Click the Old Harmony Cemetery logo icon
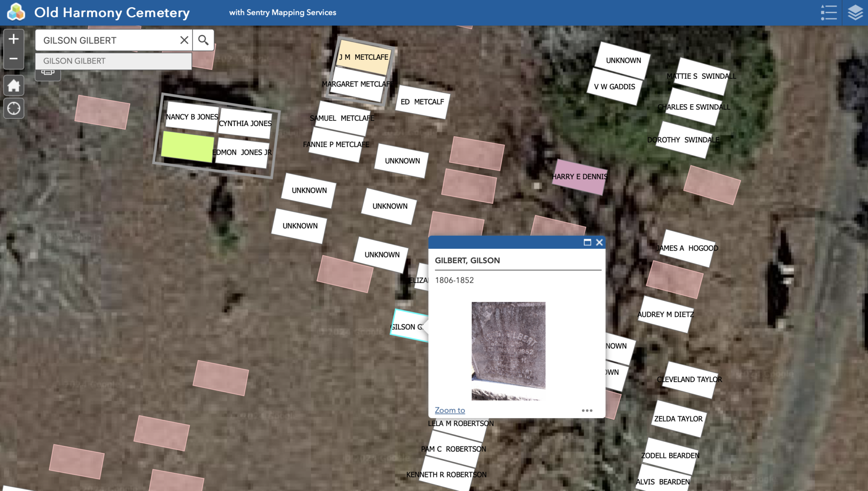868x491 pixels. [16, 12]
